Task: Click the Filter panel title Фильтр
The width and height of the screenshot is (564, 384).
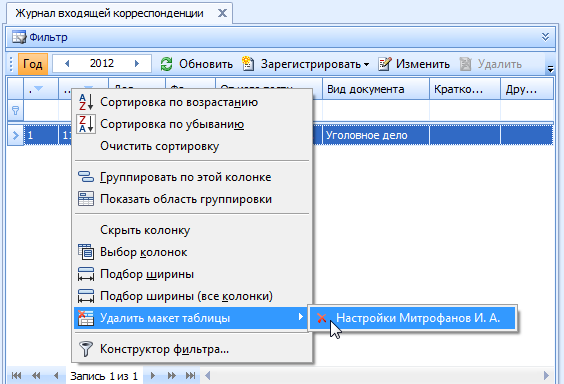Action: 48,37
